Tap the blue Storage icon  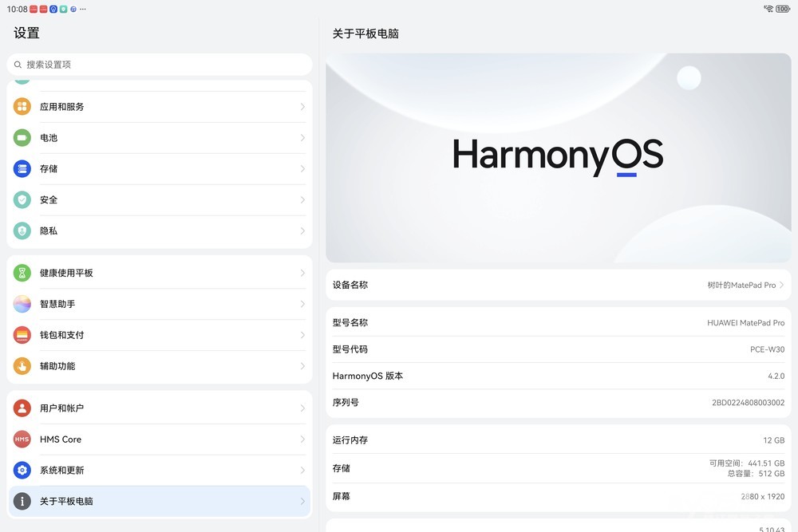point(22,168)
